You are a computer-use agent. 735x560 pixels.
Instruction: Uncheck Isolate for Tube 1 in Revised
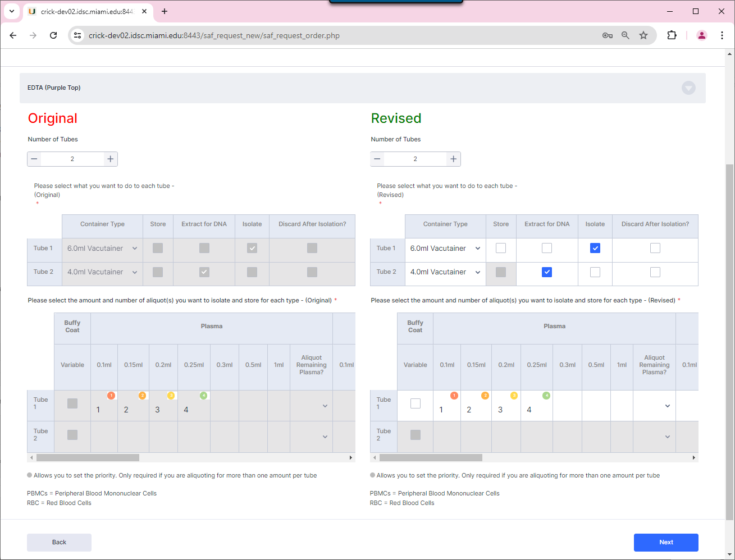[x=595, y=248]
